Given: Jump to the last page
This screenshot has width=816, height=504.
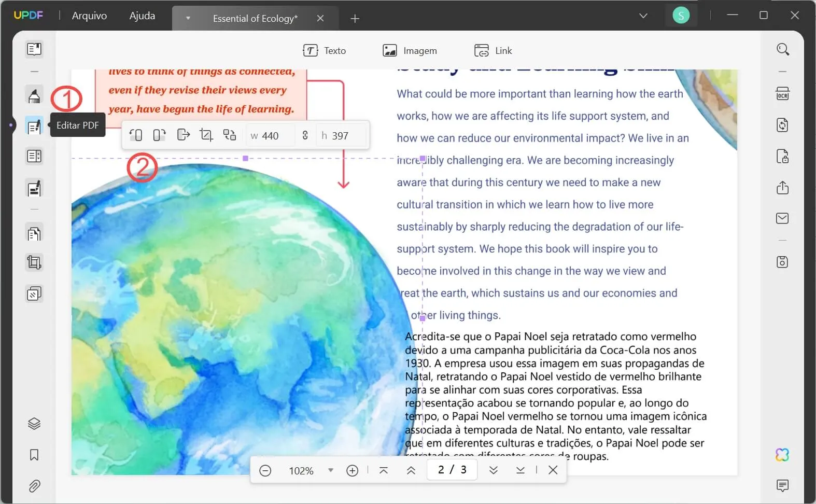Looking at the screenshot, I should [x=520, y=470].
